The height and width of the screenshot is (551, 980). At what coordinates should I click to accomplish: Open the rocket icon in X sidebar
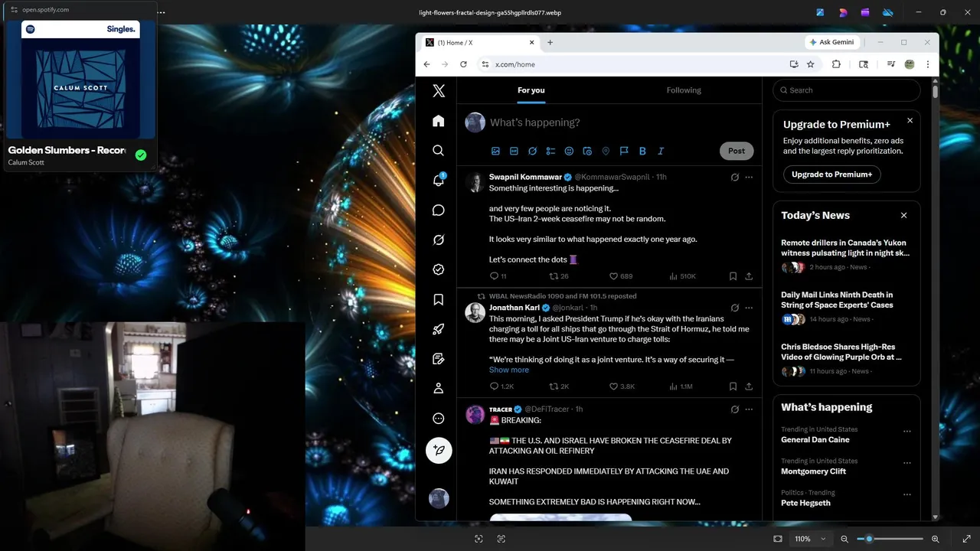439,330
